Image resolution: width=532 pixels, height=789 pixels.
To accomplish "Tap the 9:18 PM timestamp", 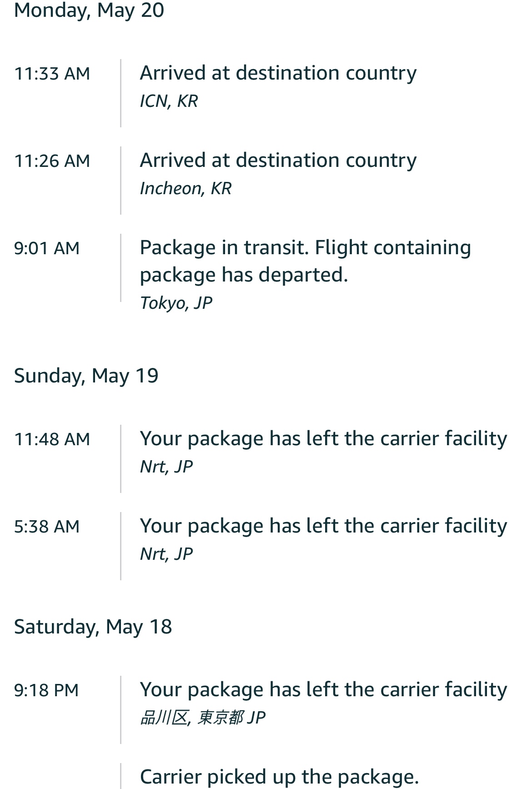I will coord(46,690).
